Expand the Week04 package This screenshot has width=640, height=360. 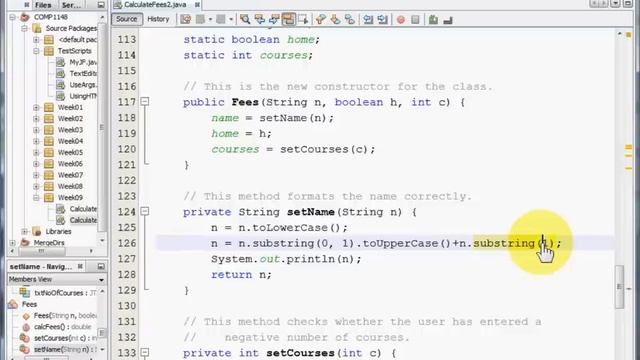[36, 141]
